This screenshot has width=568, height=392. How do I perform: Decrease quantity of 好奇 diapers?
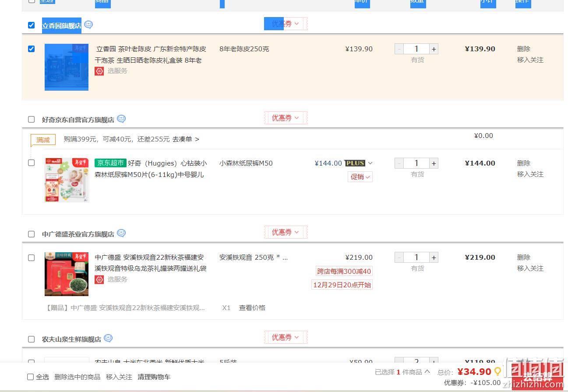click(399, 163)
